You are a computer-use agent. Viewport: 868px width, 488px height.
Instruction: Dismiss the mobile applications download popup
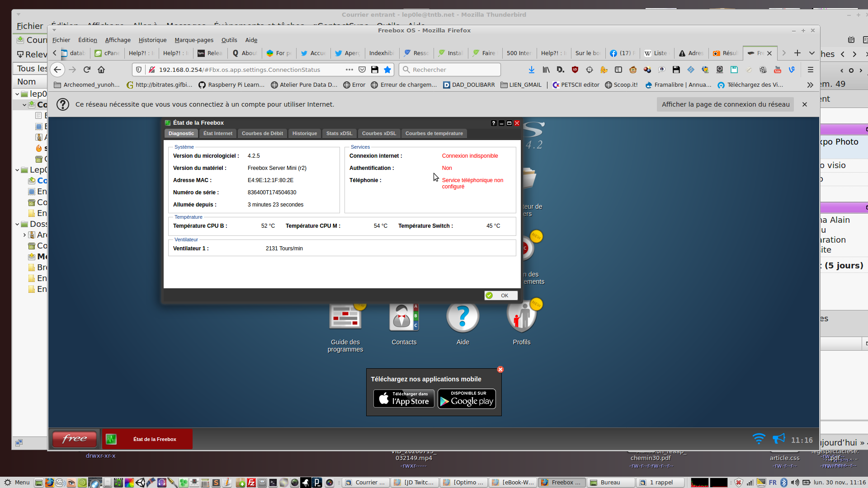500,370
